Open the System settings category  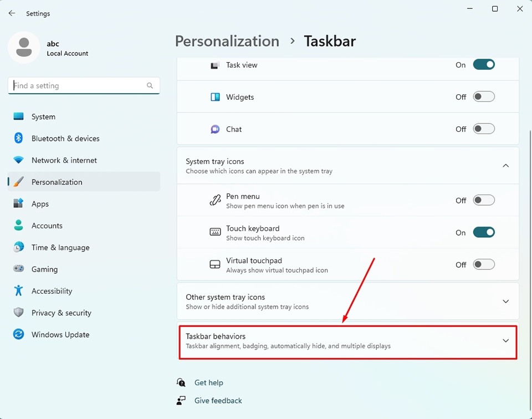[84, 116]
